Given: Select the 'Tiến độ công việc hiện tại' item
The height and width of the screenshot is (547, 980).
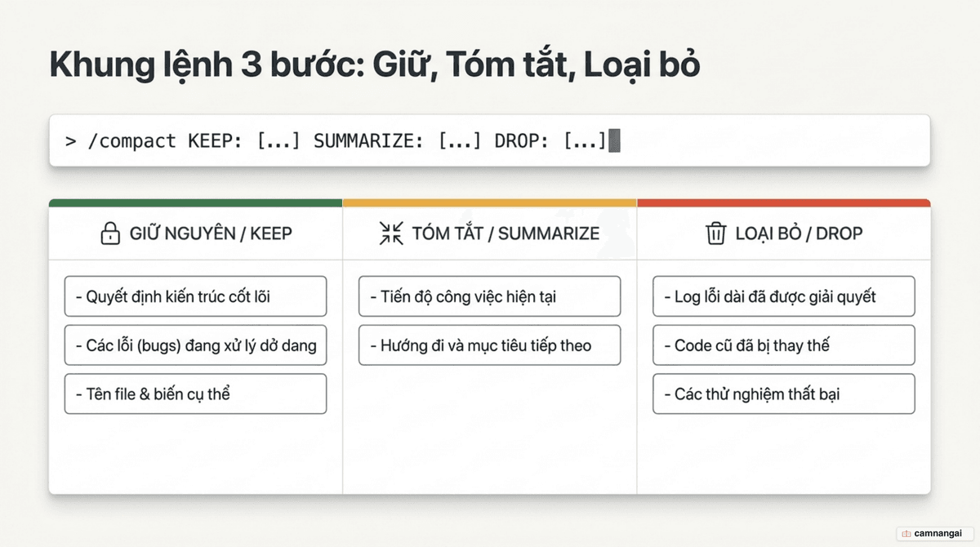Looking at the screenshot, I should point(489,296).
